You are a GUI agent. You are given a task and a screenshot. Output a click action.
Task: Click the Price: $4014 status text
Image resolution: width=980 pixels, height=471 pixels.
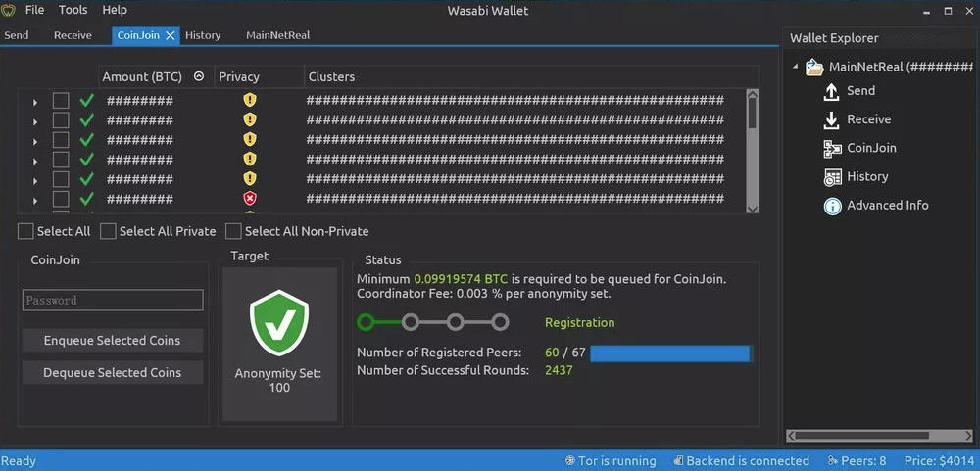click(941, 461)
